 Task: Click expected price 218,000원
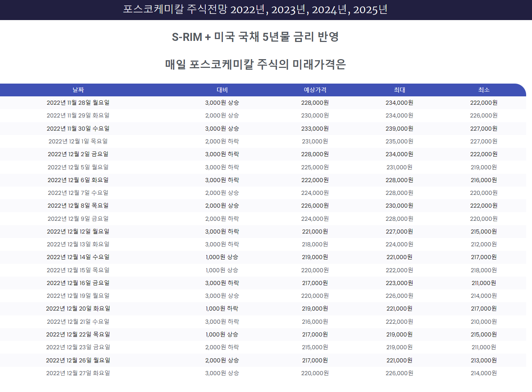[315, 244]
